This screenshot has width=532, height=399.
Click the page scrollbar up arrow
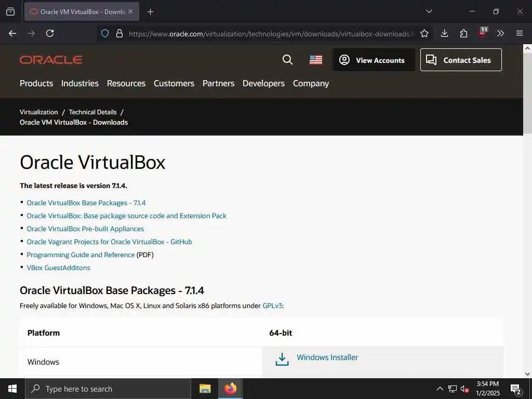(527, 48)
